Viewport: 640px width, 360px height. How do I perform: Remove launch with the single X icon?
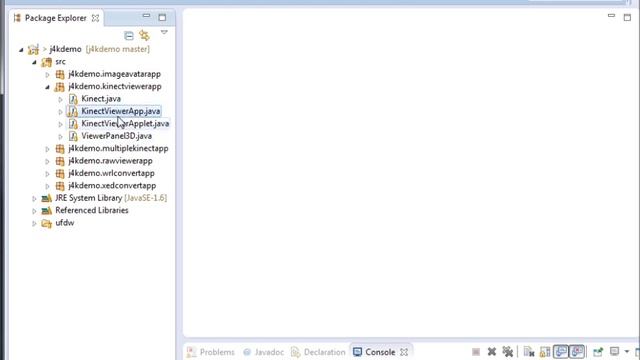click(492, 352)
